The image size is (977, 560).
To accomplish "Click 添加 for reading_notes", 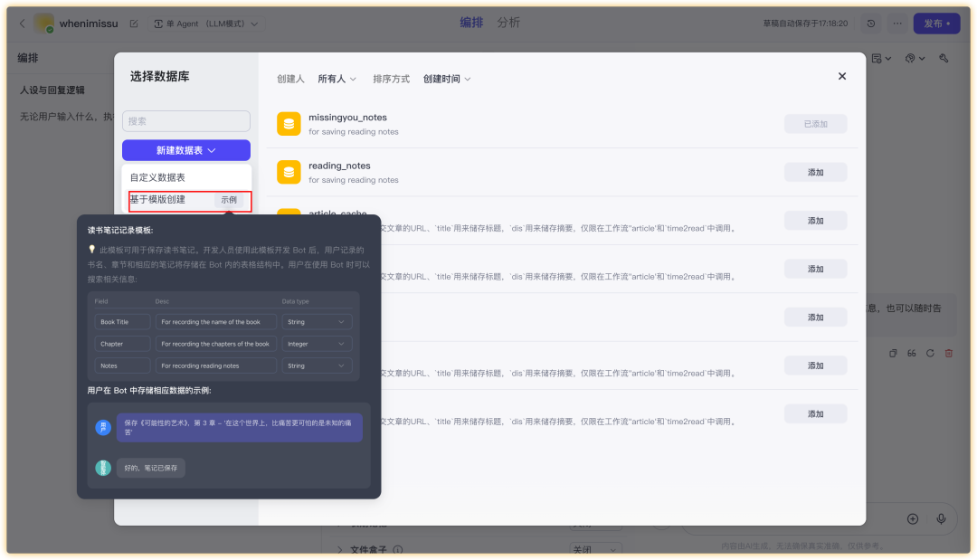I will tap(815, 172).
